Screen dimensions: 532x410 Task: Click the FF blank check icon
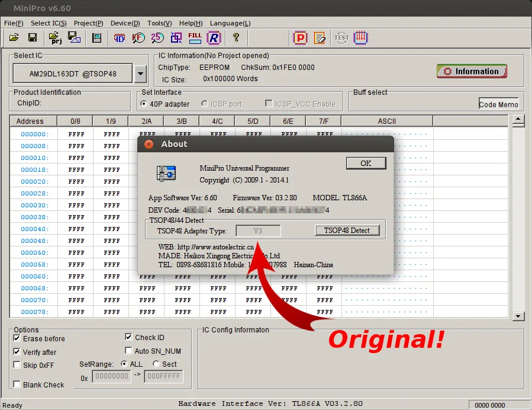tap(138, 38)
